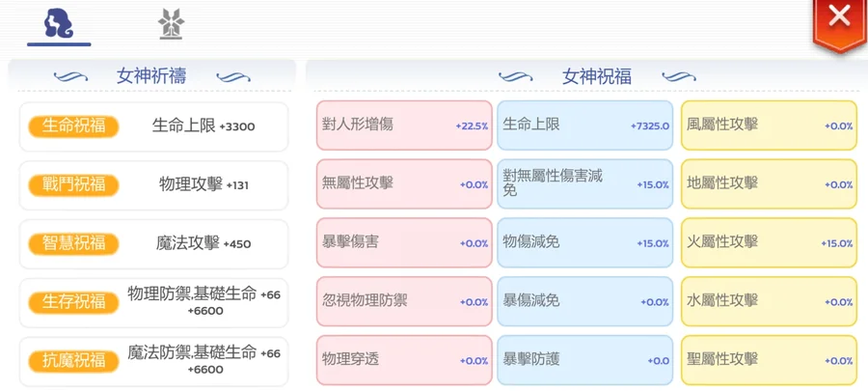Pick the 抗魔祝福 blessing

[x=73, y=360]
